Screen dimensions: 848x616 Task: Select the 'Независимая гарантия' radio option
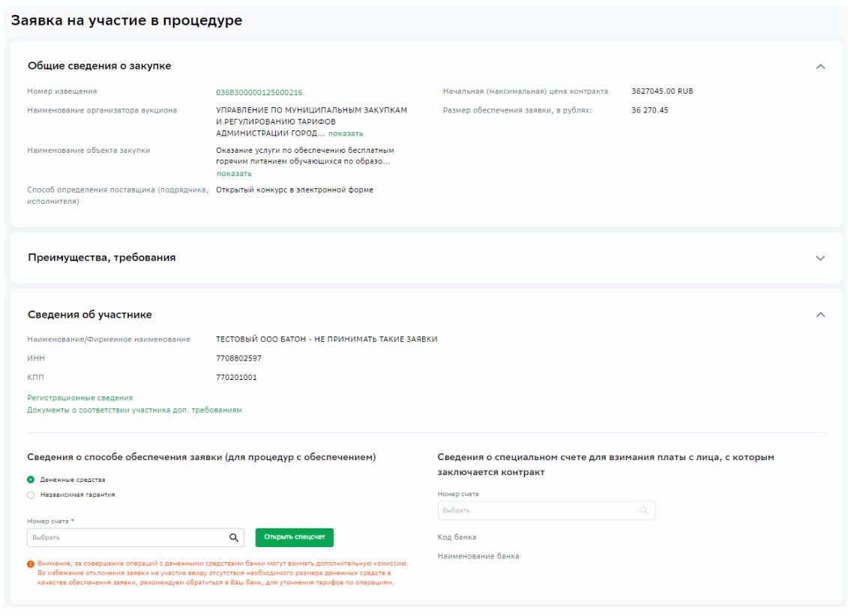[x=31, y=495]
